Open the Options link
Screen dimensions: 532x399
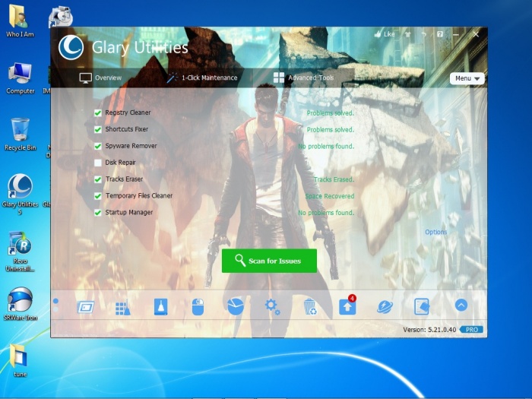tap(435, 232)
